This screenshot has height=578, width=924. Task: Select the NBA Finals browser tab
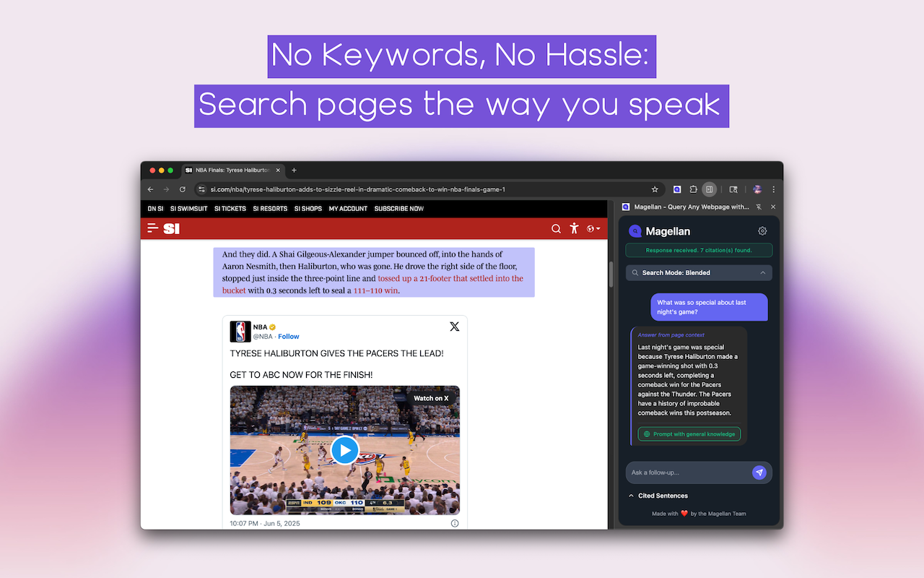point(232,171)
